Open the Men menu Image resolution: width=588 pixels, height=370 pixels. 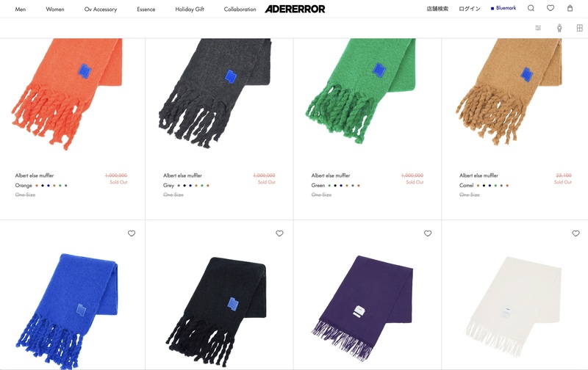[21, 10]
